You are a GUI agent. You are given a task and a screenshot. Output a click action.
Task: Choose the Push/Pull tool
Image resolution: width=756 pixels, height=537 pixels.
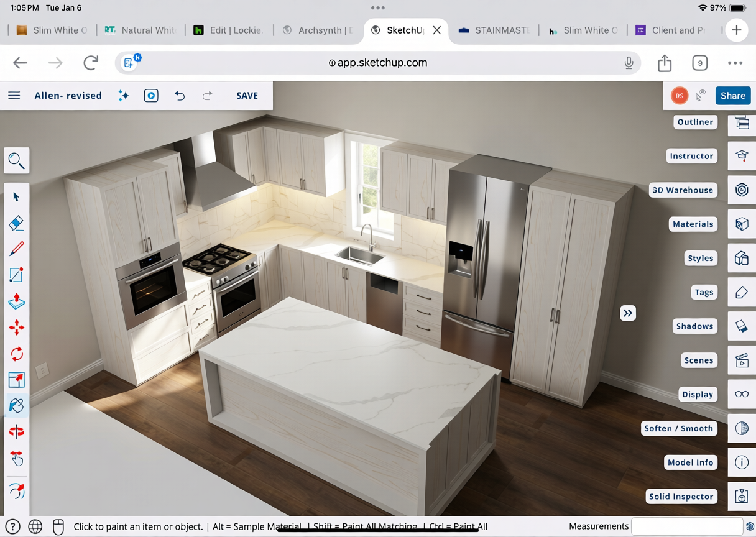pos(17,301)
